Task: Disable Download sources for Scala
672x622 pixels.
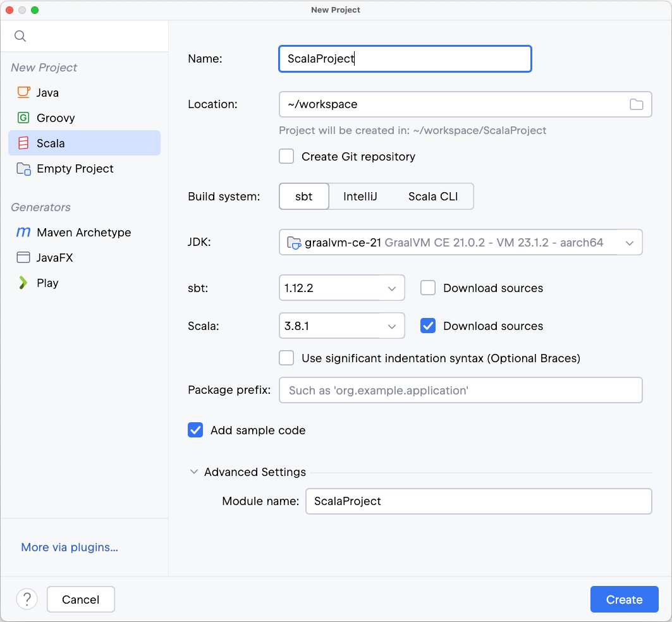Action: pos(428,326)
